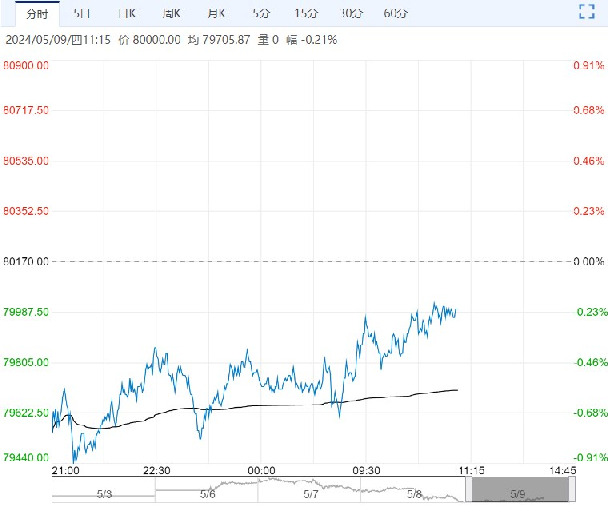Switch to the 分时 tab

(x=36, y=13)
